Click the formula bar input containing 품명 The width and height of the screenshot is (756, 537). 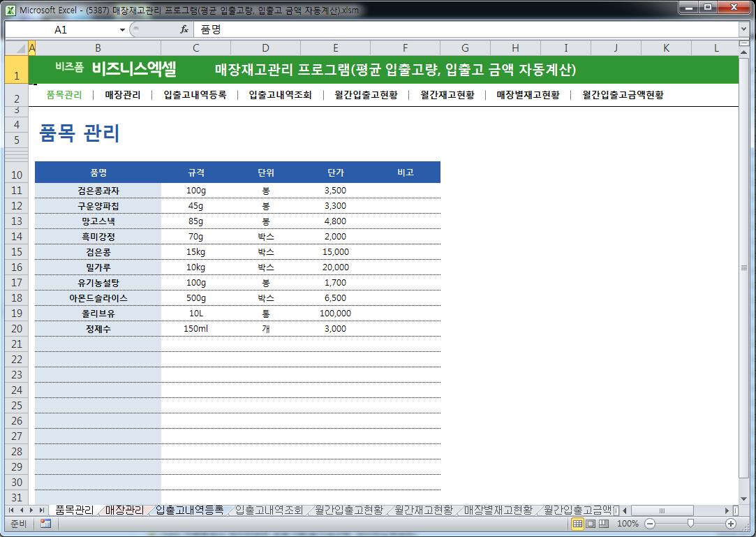coord(466,29)
